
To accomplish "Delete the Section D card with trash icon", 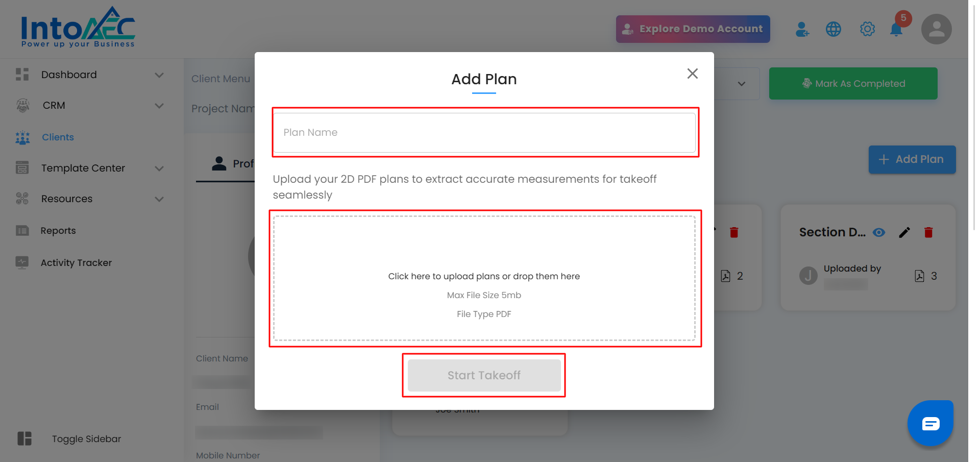I will pyautogui.click(x=928, y=233).
